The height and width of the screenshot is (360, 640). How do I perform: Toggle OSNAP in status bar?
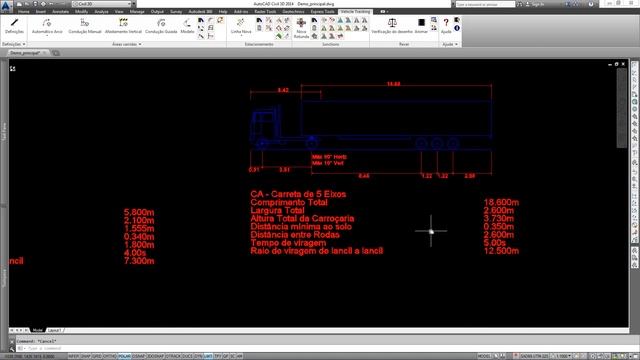click(x=139, y=356)
